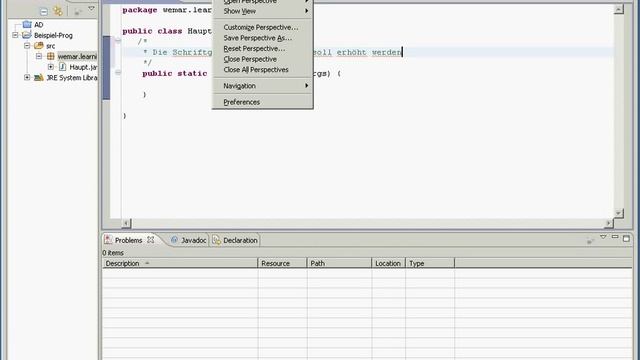Choose Reset Perspective... entry

(x=262, y=49)
